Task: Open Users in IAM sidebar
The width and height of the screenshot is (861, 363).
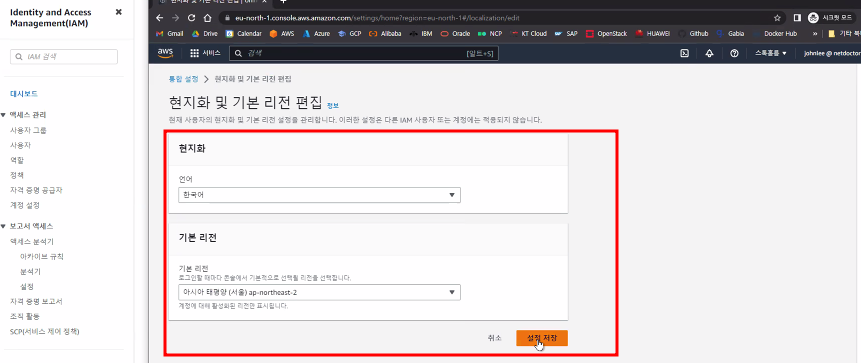Action: 21,146
